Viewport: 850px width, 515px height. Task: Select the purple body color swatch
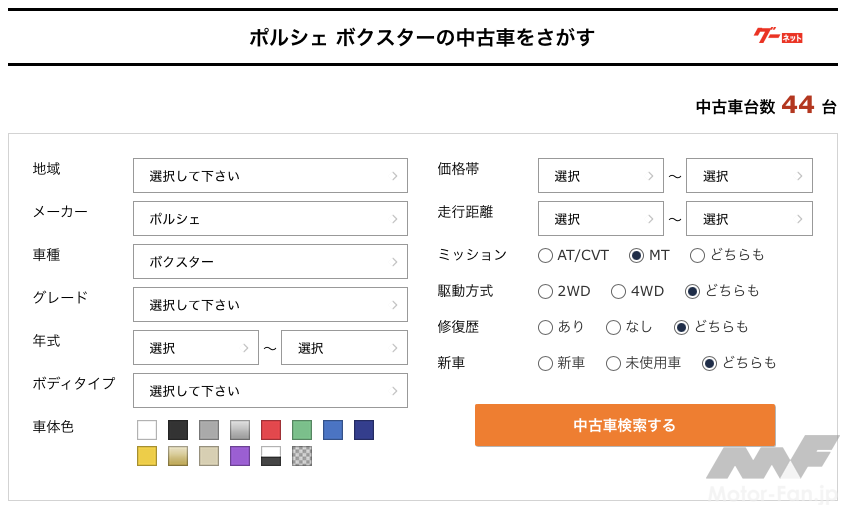pyautogui.click(x=240, y=456)
